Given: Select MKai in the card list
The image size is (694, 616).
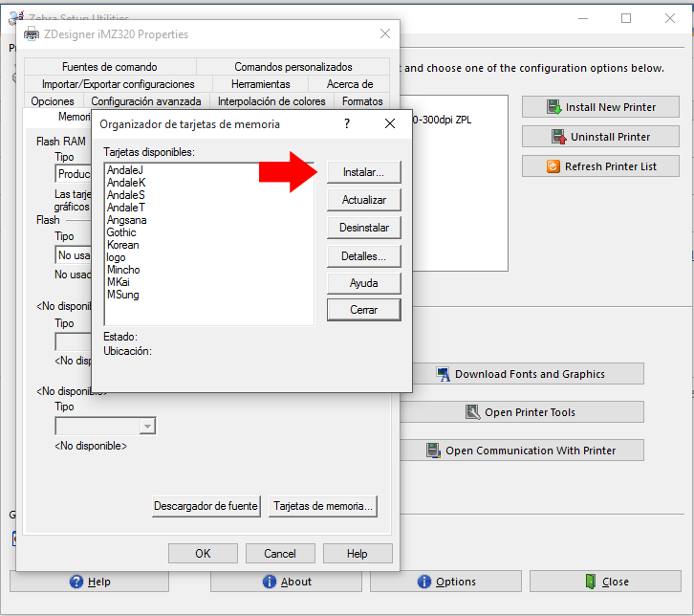Looking at the screenshot, I should tap(119, 281).
